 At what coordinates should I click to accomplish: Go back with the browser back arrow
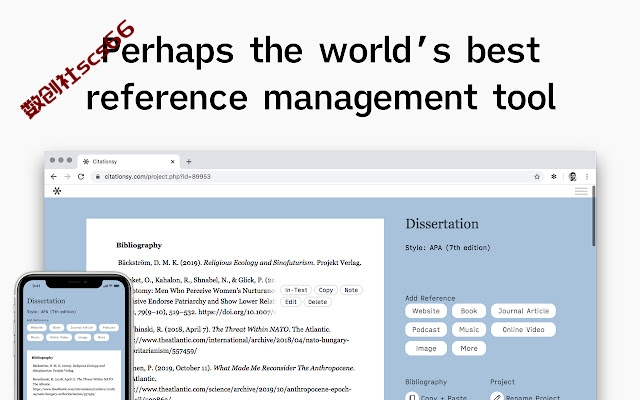pyautogui.click(x=53, y=177)
